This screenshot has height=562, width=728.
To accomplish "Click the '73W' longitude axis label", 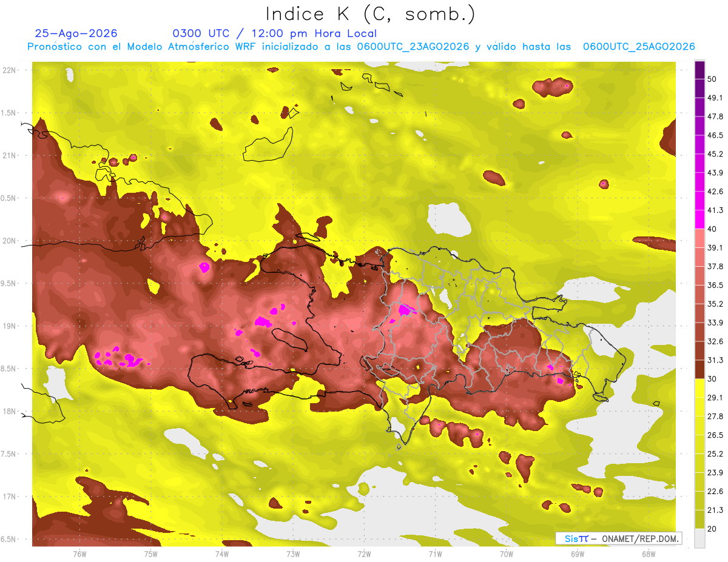I will (x=292, y=554).
